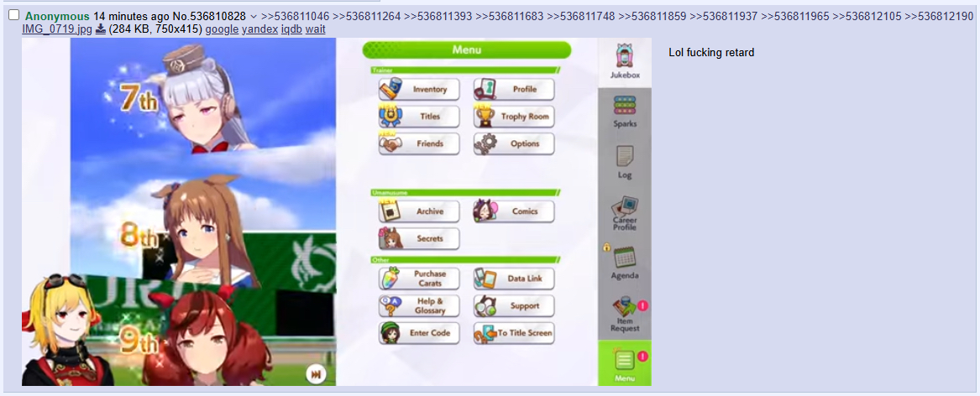Image resolution: width=980 pixels, height=396 pixels.
Task: Follow backlink >>536811859
Action: (x=652, y=16)
